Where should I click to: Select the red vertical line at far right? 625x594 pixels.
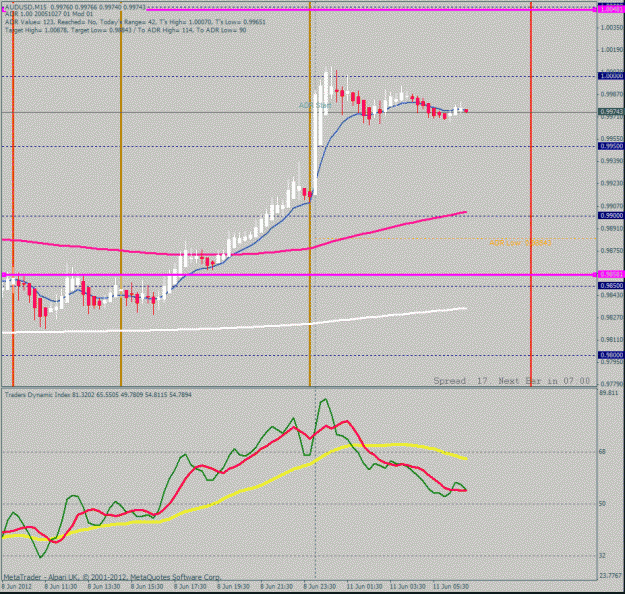pyautogui.click(x=531, y=194)
